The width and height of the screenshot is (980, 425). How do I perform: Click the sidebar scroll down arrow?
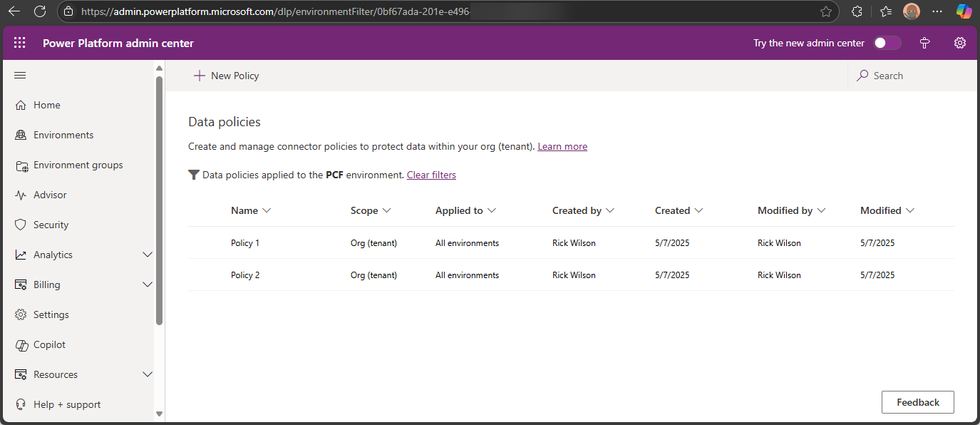pyautogui.click(x=160, y=414)
